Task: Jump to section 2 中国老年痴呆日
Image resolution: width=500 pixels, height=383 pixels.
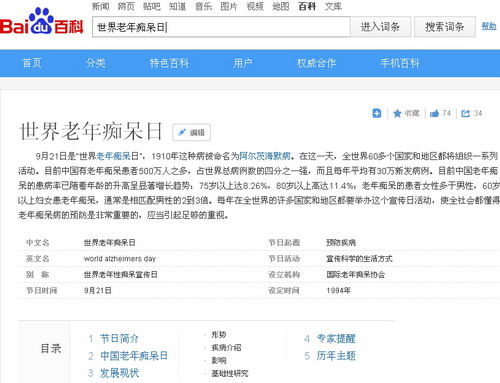Action: click(x=134, y=356)
